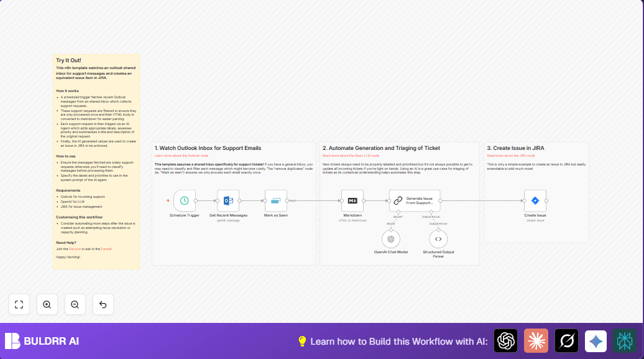Click the lightbulb icon in the banner
Screen dimensions: 644x359
tap(302, 342)
